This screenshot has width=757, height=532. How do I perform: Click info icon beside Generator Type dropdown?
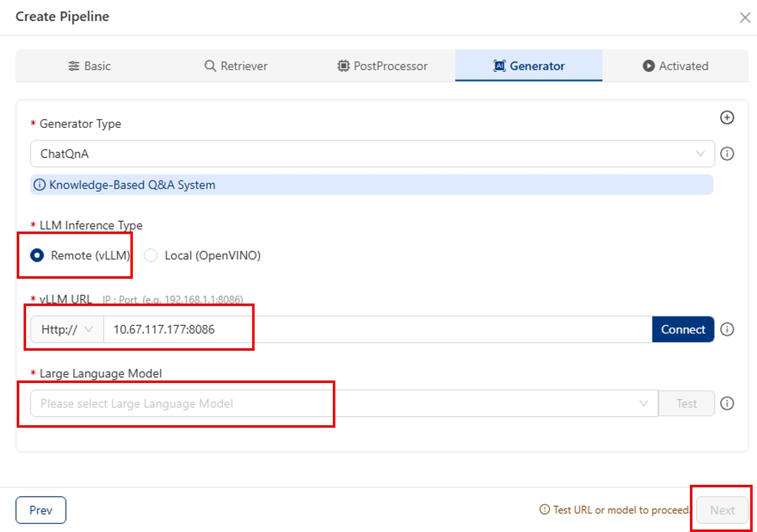727,153
